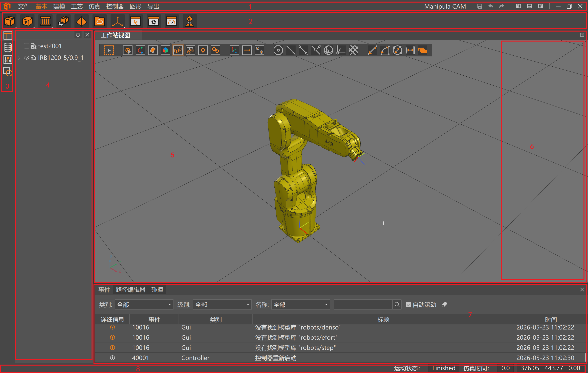Open the 名称 name dropdown

coord(301,304)
